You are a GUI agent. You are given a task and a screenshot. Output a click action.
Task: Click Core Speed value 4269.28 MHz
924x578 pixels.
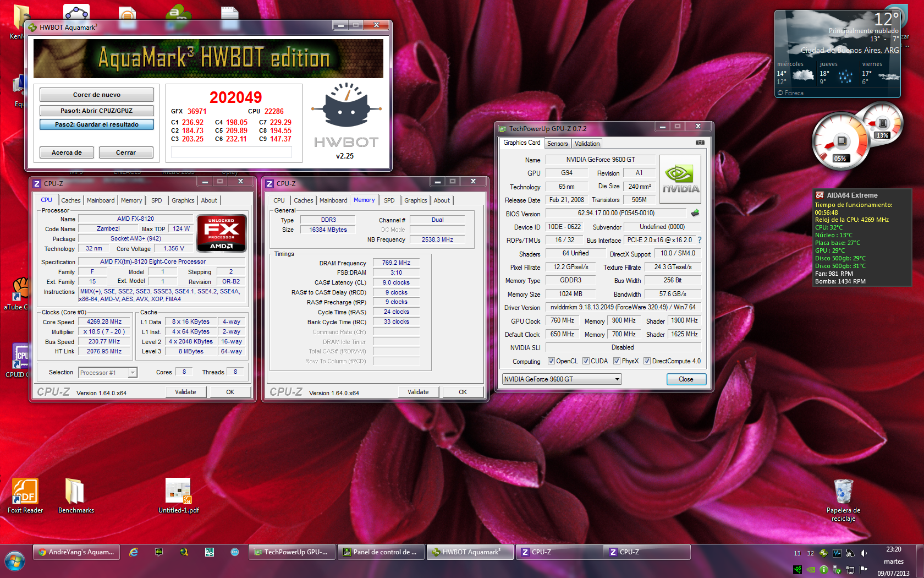click(x=104, y=321)
